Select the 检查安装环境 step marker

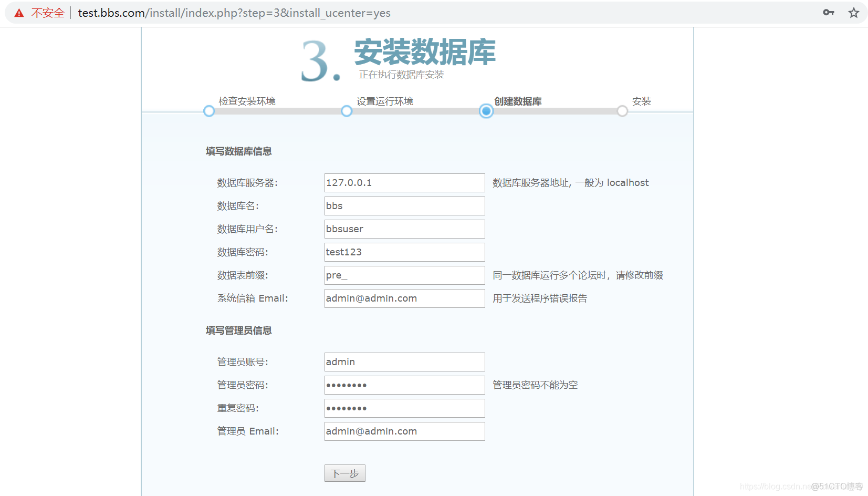pos(209,111)
